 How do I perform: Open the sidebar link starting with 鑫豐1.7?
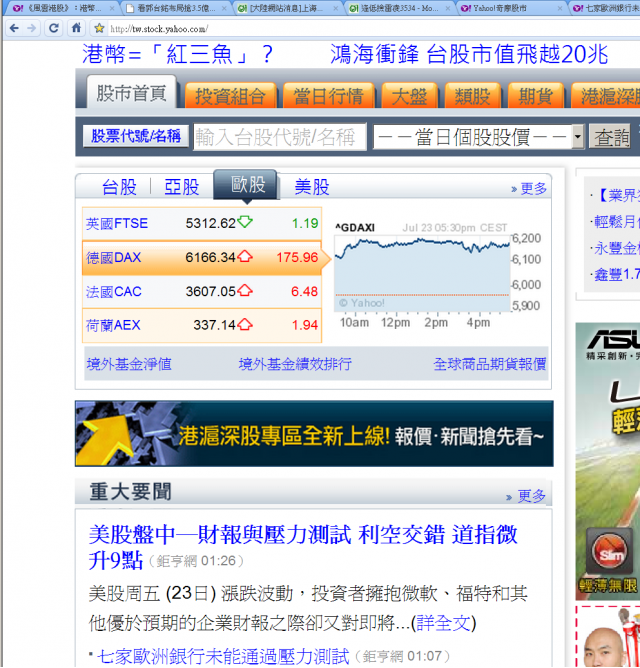617,275
